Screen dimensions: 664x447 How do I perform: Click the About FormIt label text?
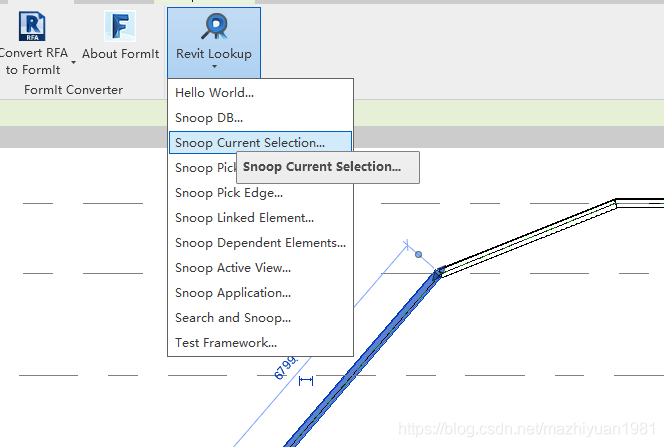121,54
